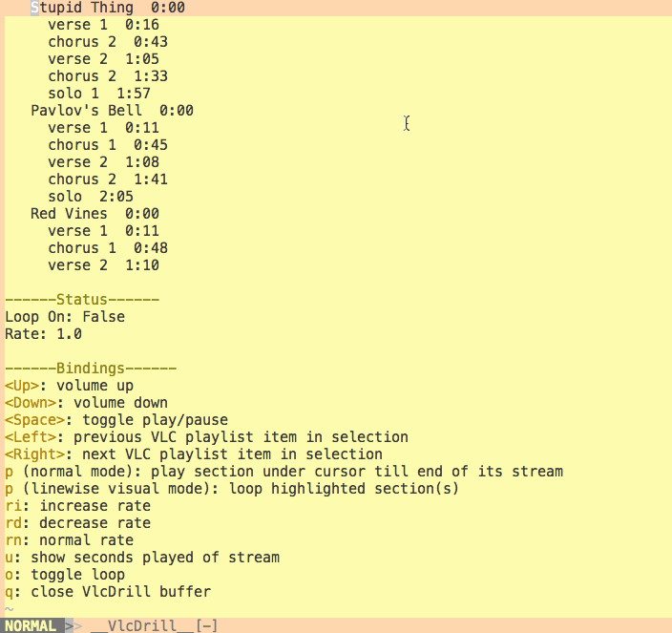Click chorus 1 at 0:48 under Red Vines
Viewport: 672px width, 633px height.
coord(108,248)
